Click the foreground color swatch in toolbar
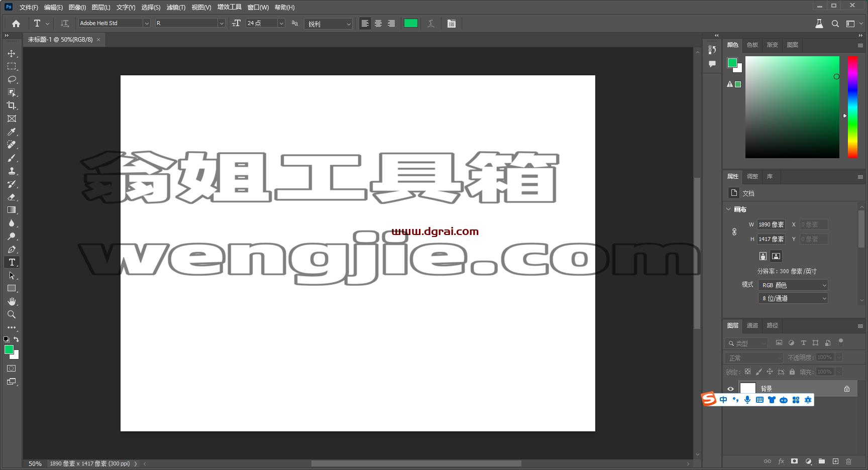868x470 pixels. coord(9,349)
